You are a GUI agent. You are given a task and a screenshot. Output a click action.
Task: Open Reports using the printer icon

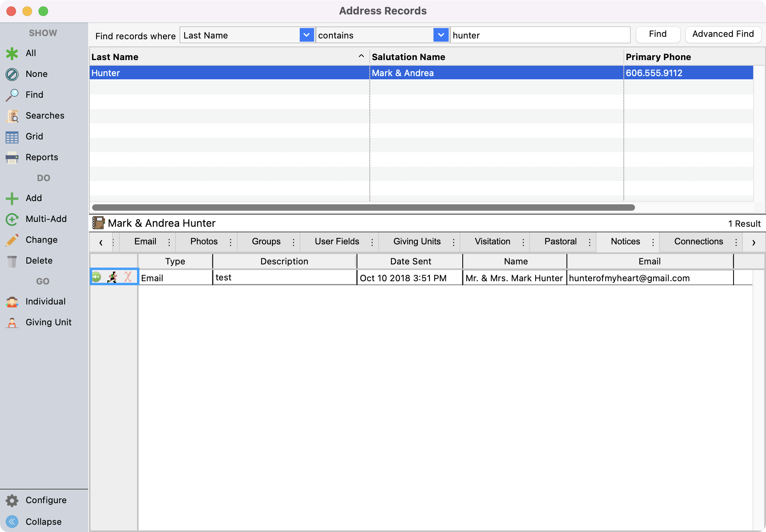coord(12,157)
